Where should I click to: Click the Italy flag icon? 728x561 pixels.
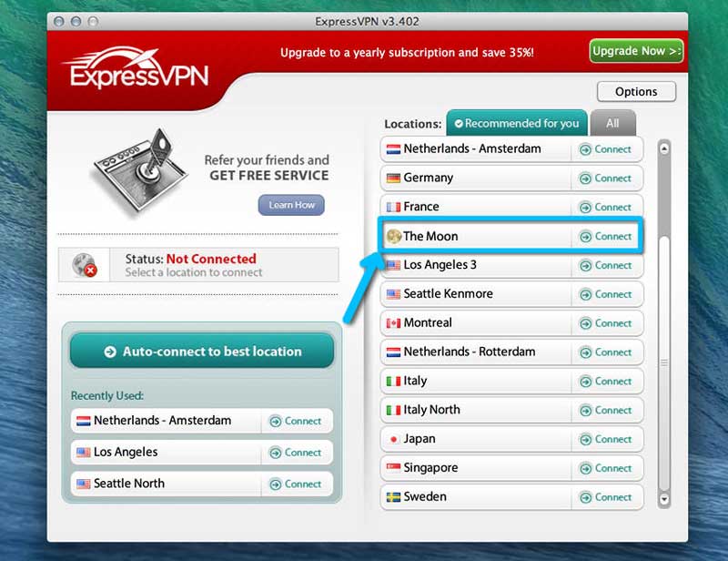point(393,381)
